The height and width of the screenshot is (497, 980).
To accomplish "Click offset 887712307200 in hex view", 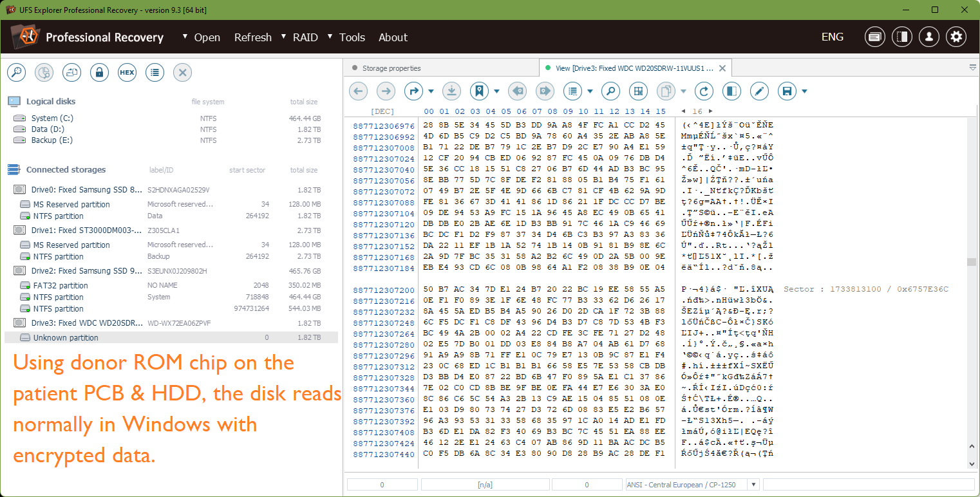I will click(384, 290).
